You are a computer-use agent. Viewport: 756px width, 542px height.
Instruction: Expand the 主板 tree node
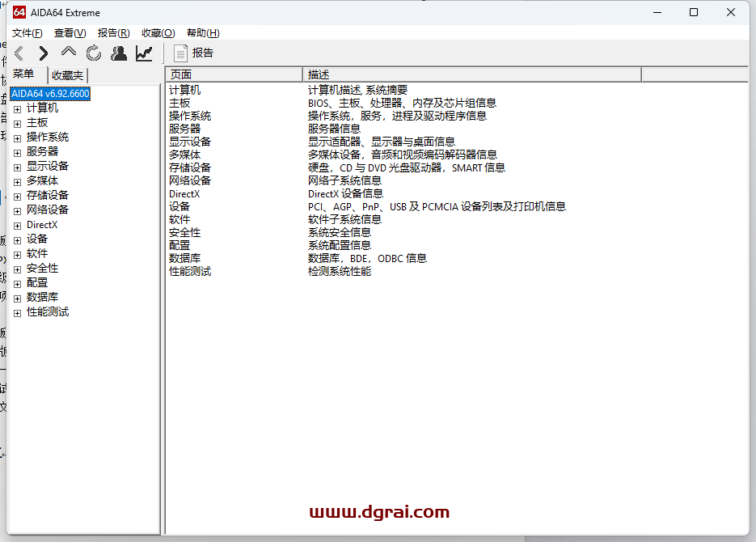tap(17, 124)
